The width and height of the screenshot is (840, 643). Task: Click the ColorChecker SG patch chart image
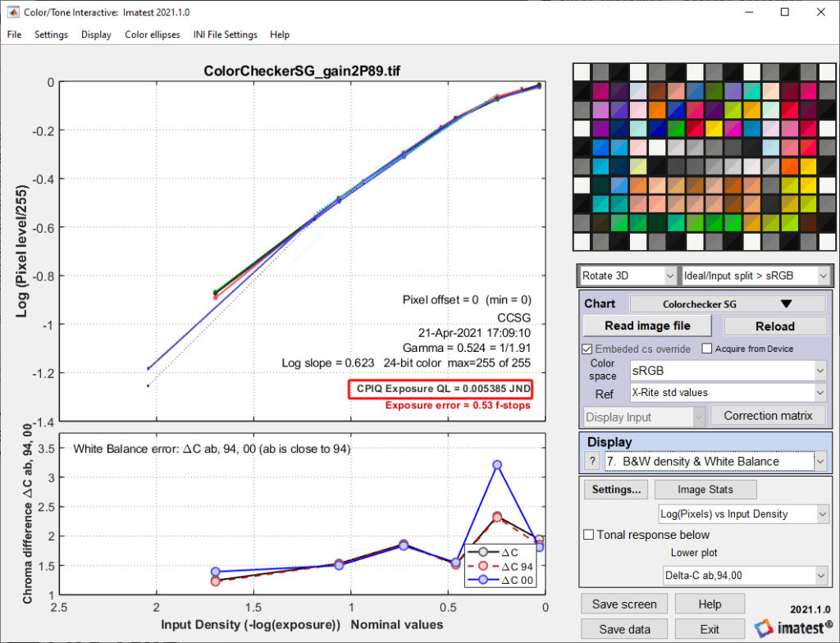[703, 157]
